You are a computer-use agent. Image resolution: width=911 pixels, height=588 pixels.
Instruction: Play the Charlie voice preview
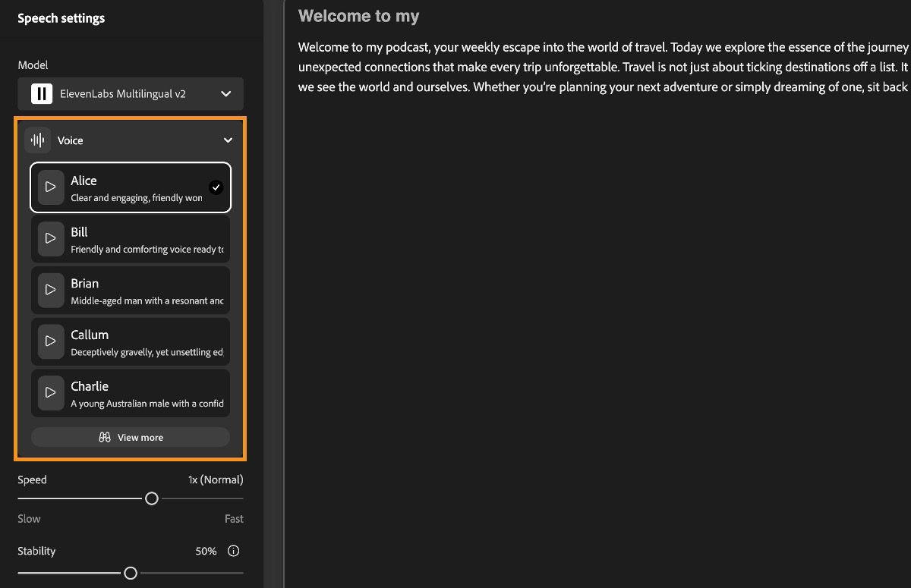pyautogui.click(x=50, y=392)
